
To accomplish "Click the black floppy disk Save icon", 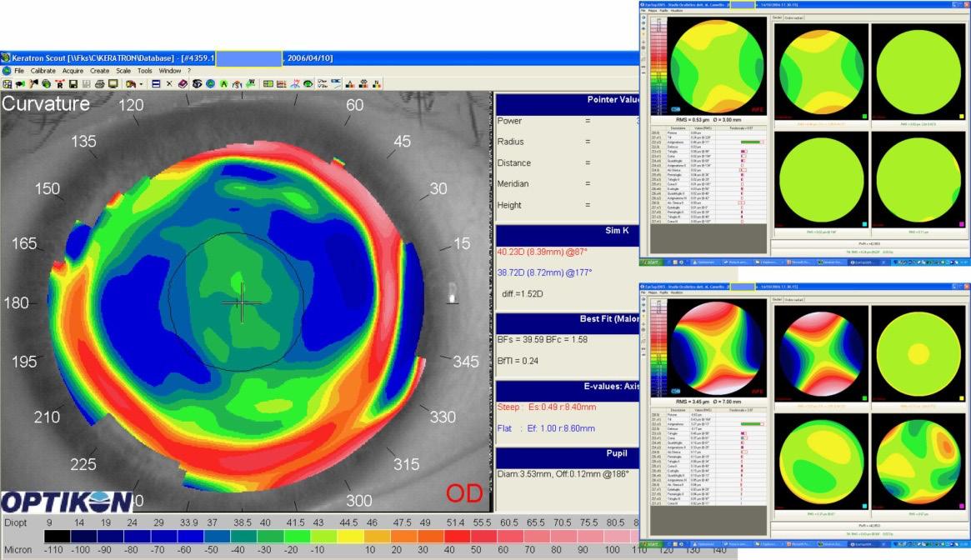I will [73, 83].
